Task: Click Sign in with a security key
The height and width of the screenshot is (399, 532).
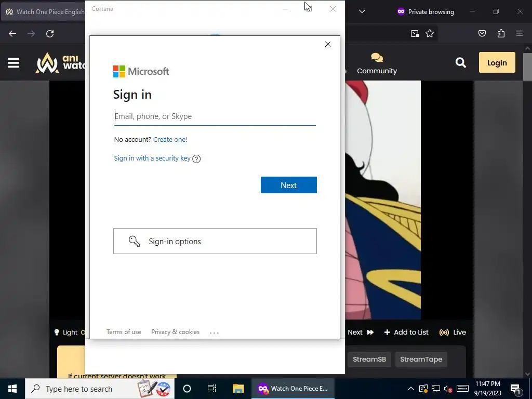Action: pyautogui.click(x=152, y=158)
